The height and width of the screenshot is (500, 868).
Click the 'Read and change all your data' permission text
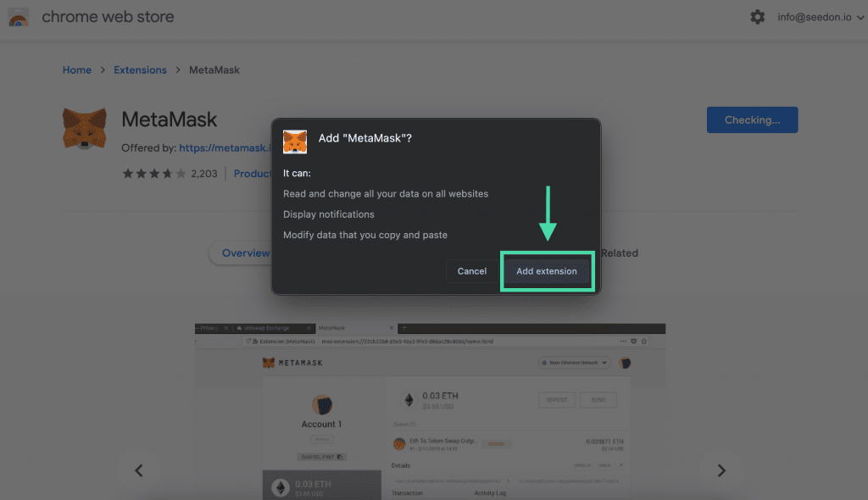[x=386, y=194]
